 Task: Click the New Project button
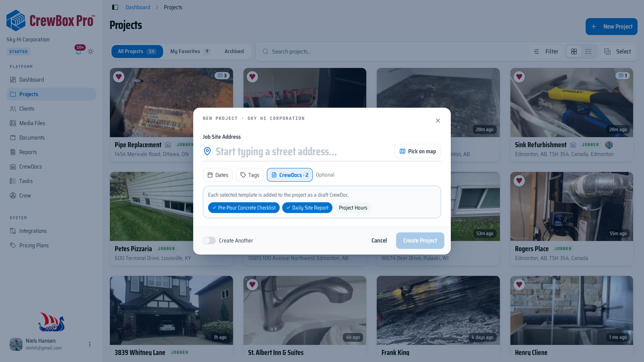611,27
